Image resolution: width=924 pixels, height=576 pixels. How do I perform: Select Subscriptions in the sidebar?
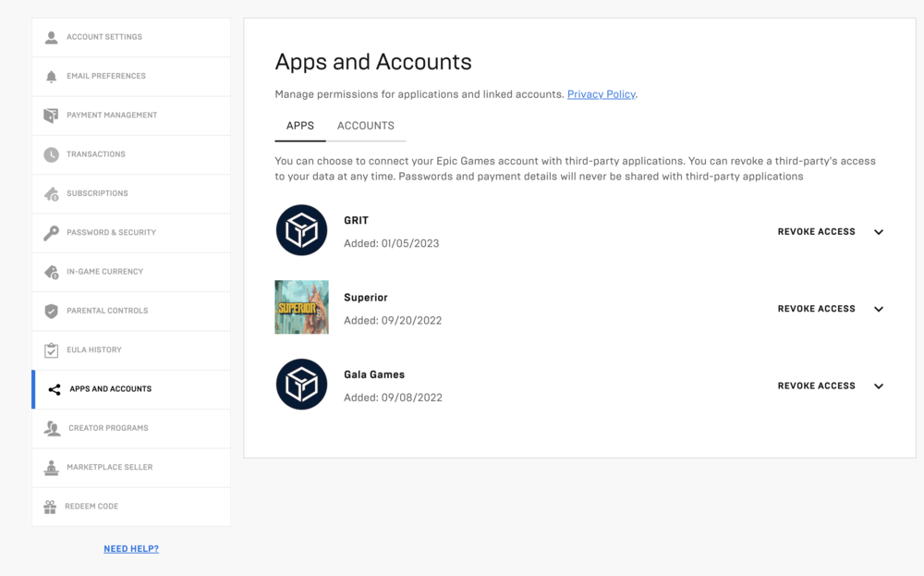coord(131,194)
